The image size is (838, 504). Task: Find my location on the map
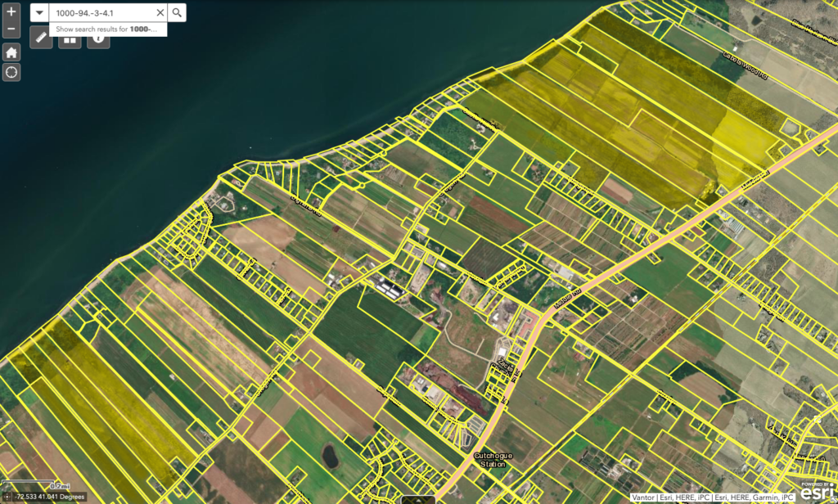coord(11,73)
